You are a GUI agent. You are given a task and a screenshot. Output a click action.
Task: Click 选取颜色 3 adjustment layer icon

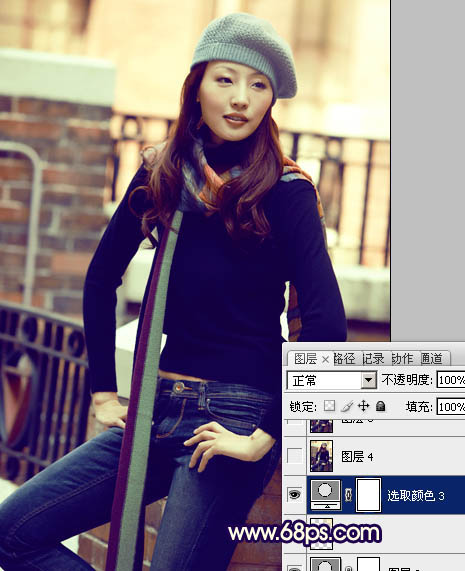click(326, 495)
